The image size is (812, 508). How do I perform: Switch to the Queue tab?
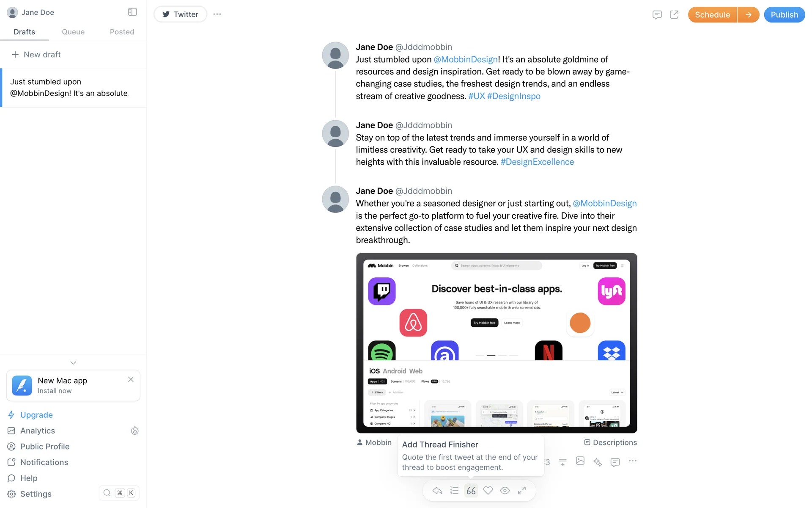click(x=73, y=32)
